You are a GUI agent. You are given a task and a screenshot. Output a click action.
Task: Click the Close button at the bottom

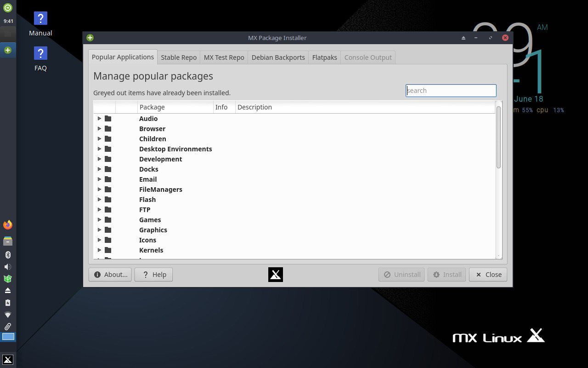488,275
